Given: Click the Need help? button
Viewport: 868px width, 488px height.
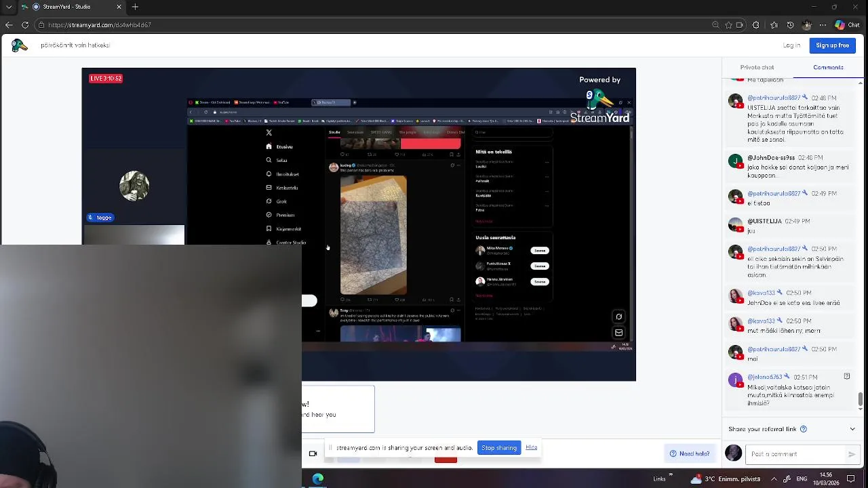Looking at the screenshot, I should (690, 453).
